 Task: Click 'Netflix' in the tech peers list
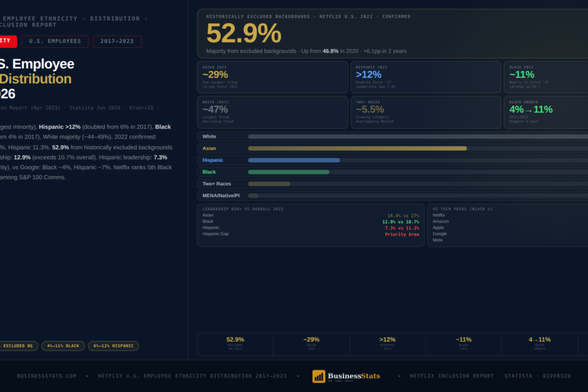[439, 216]
